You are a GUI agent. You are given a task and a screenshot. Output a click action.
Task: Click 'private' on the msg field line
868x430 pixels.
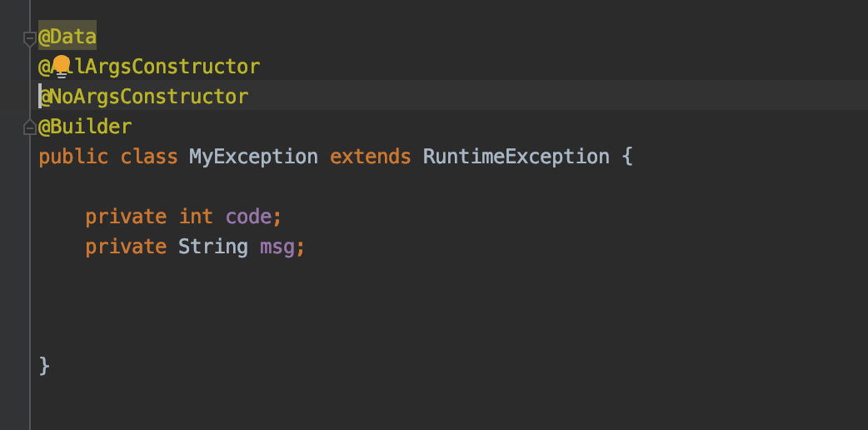pyautogui.click(x=126, y=247)
